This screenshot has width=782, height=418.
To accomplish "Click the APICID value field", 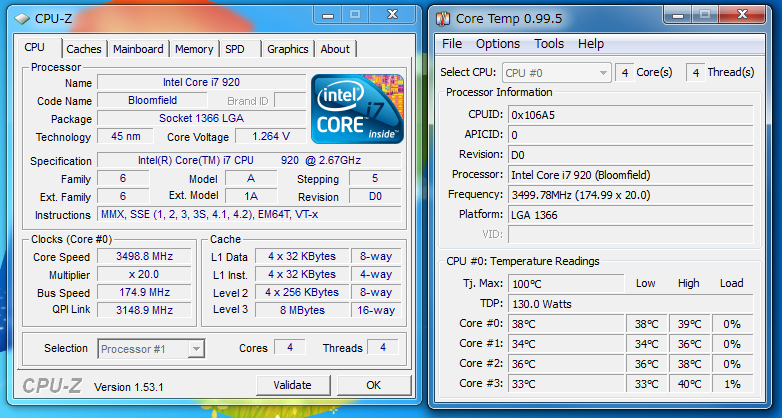I will pyautogui.click(x=631, y=135).
